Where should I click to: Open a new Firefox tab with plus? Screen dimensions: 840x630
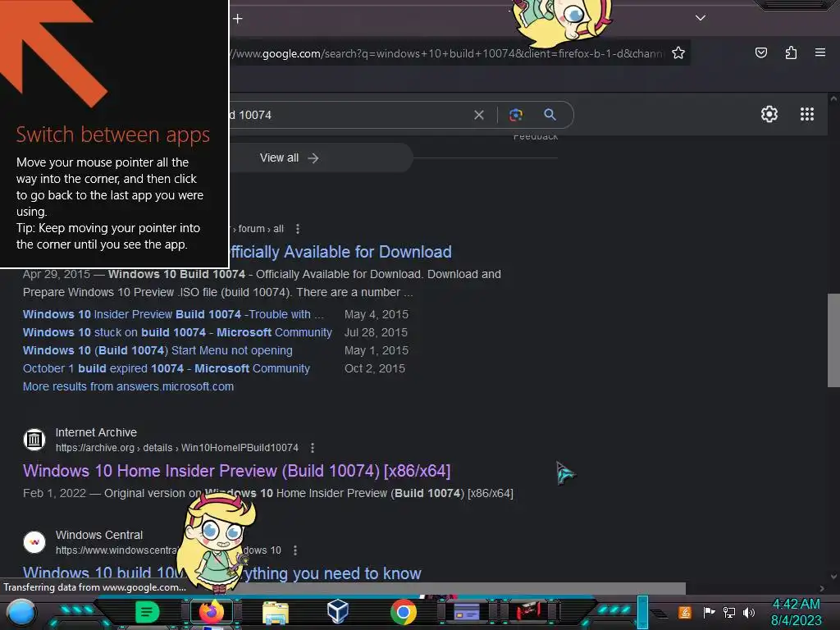(238, 19)
